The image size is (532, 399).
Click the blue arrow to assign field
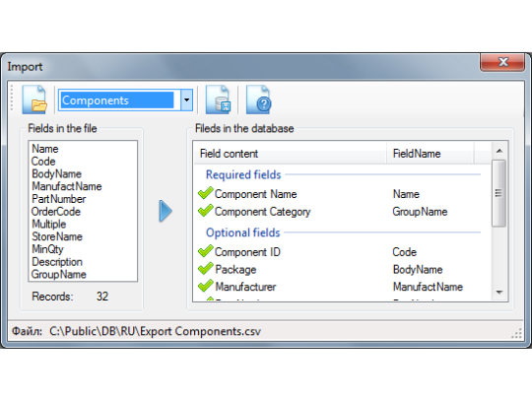tap(166, 211)
